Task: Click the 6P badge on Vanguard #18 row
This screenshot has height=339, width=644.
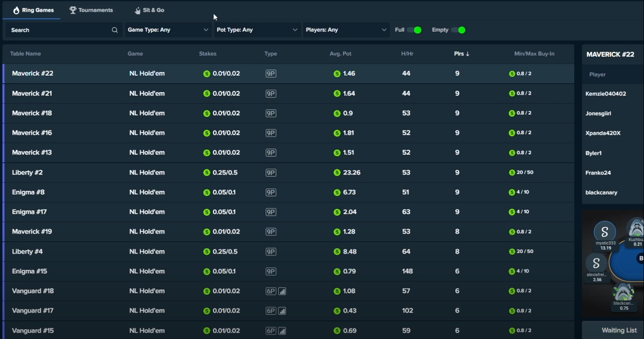Action: 271,291
